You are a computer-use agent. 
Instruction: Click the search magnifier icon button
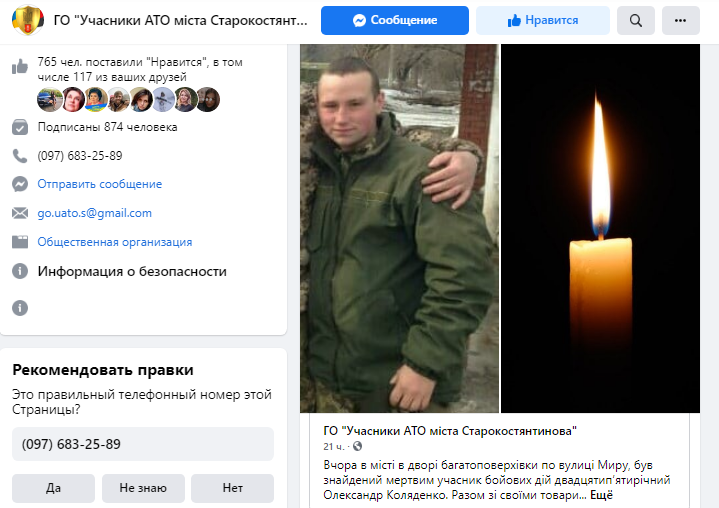636,20
